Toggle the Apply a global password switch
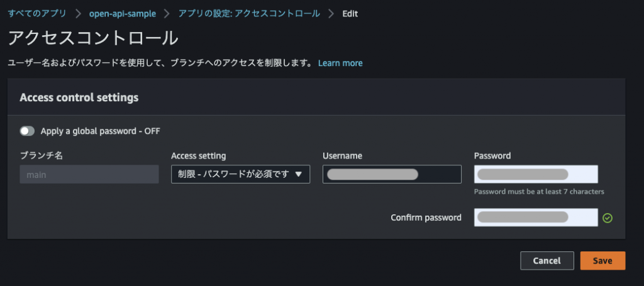This screenshot has height=286, width=644. [x=27, y=131]
